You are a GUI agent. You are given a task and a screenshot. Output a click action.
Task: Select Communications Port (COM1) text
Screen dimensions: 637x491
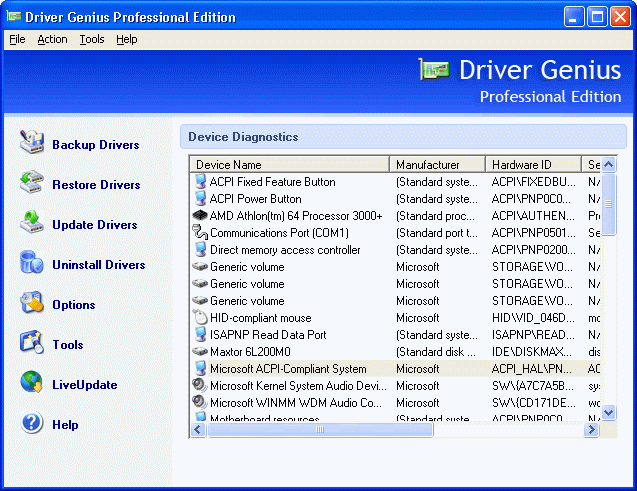(x=279, y=233)
